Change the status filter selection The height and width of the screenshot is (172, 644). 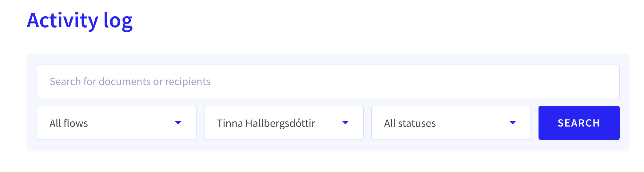click(x=451, y=123)
